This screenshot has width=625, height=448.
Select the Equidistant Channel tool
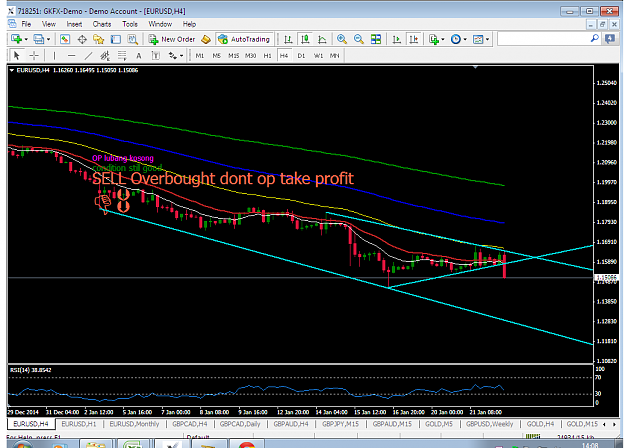click(105, 56)
